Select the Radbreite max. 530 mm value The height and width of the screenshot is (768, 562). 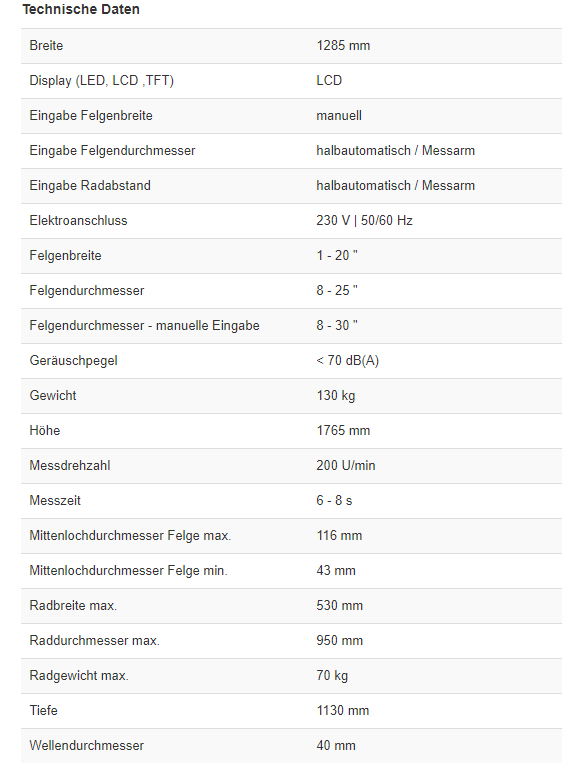339,605
